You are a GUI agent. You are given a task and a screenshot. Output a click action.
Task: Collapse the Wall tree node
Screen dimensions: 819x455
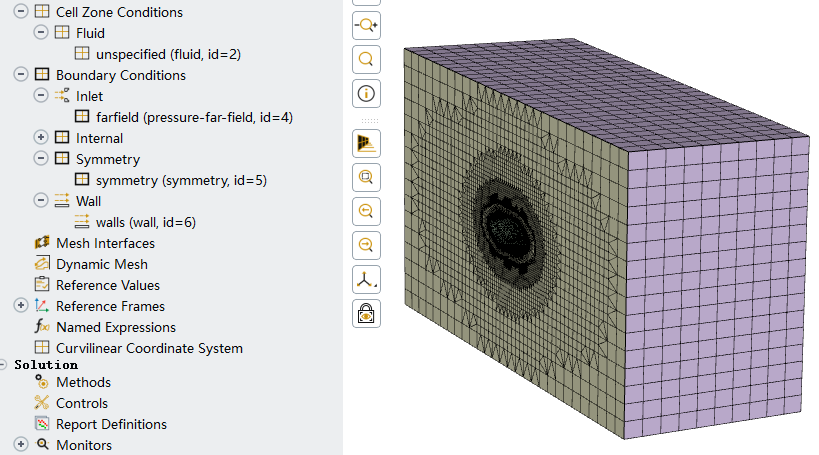click(41, 201)
